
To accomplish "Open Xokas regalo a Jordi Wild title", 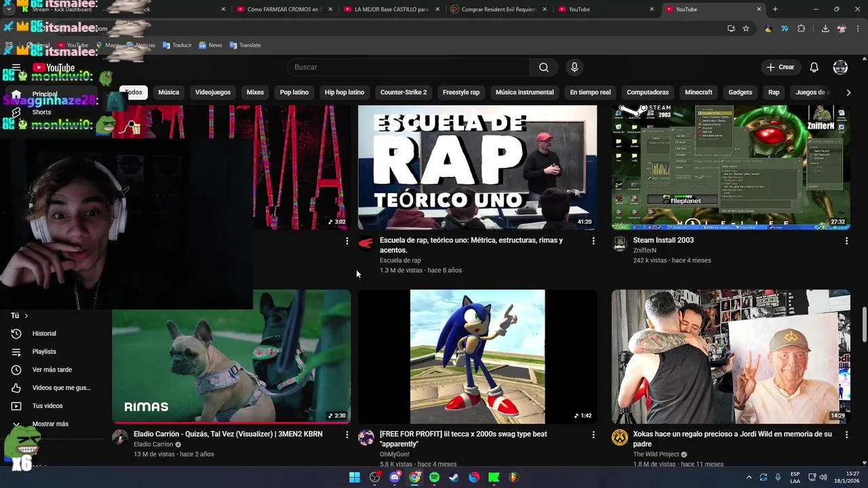I will click(732, 439).
